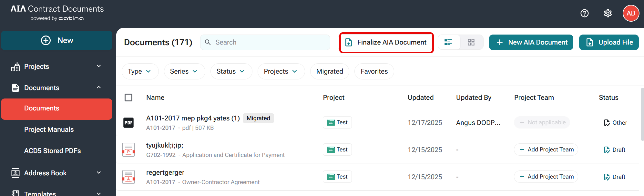
Task: Click the Finalize AIA Document button
Action: click(x=386, y=43)
